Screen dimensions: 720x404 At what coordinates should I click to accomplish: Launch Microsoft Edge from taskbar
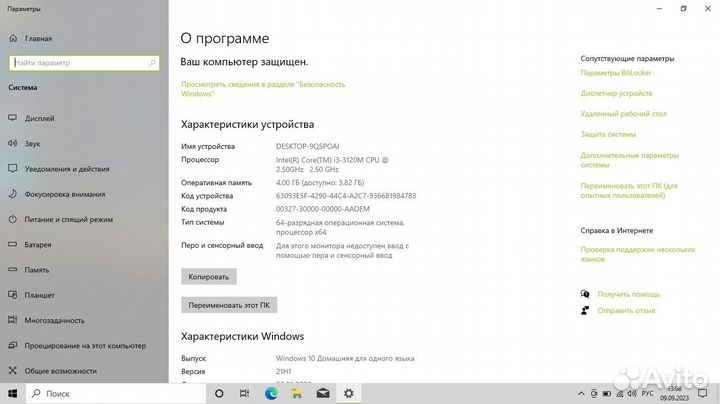pos(271,393)
